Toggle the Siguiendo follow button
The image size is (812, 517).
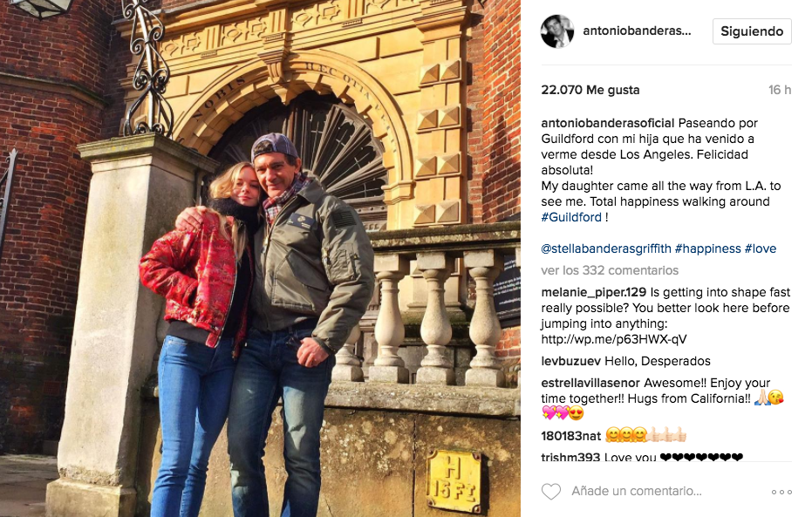[x=752, y=31]
